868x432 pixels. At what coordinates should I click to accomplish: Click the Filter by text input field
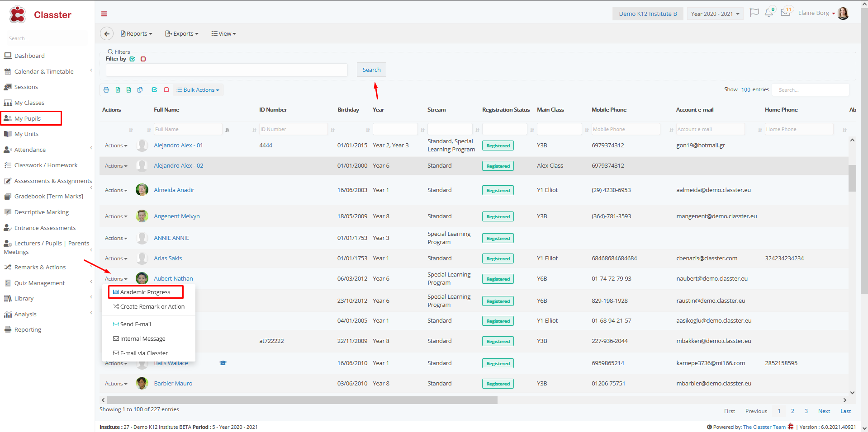tap(227, 70)
